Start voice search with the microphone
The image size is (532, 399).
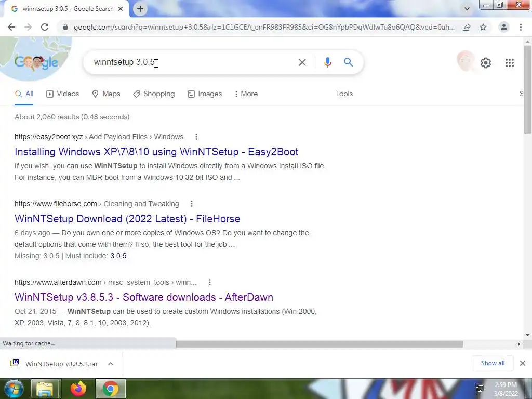tap(327, 62)
